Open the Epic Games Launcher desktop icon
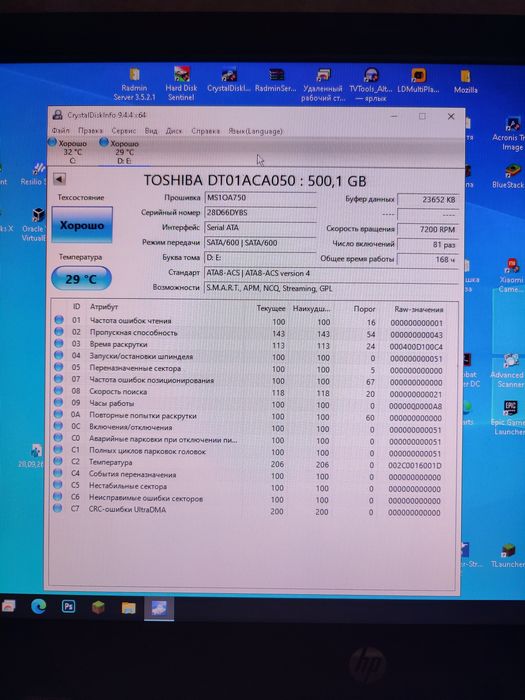Screen dimensions: 525x700 point(509,417)
